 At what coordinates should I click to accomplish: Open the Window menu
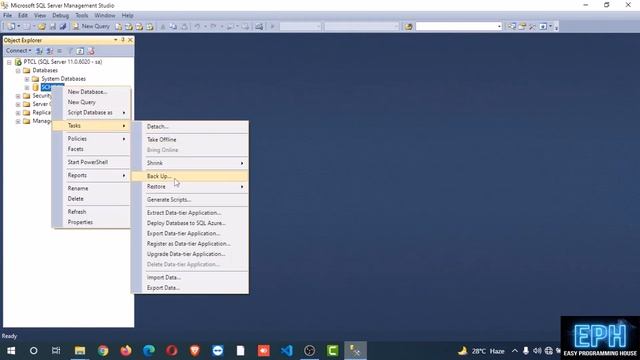[104, 16]
